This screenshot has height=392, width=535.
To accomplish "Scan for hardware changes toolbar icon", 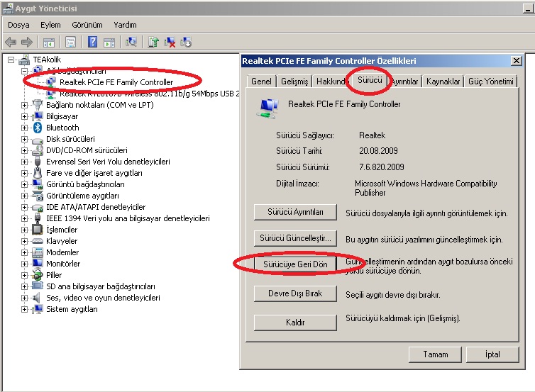I will click(x=131, y=43).
